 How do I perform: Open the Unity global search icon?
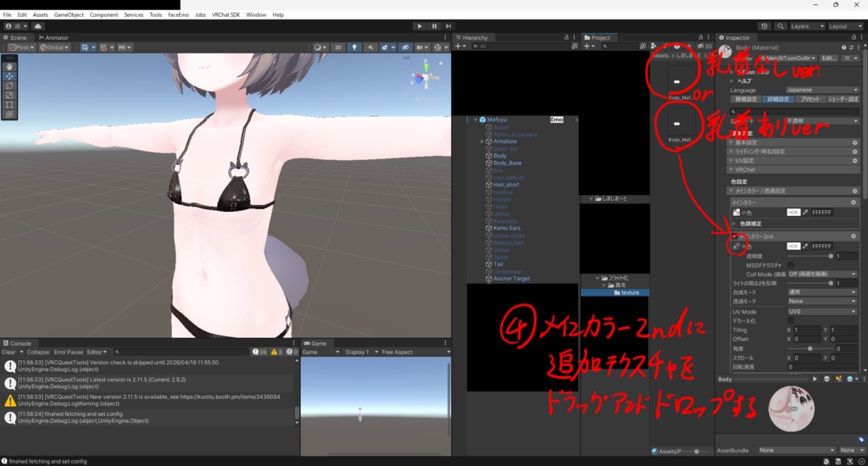[781, 26]
